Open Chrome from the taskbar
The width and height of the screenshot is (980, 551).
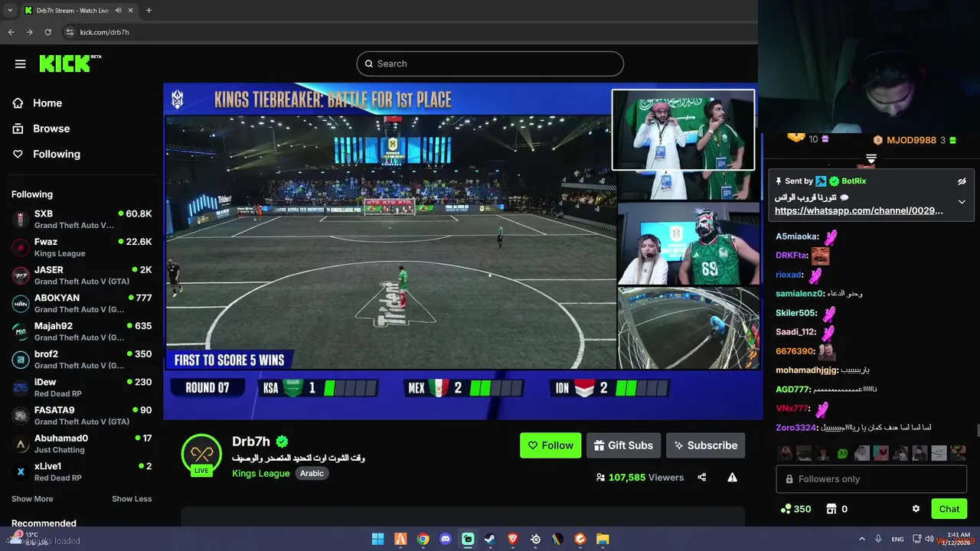tap(423, 539)
